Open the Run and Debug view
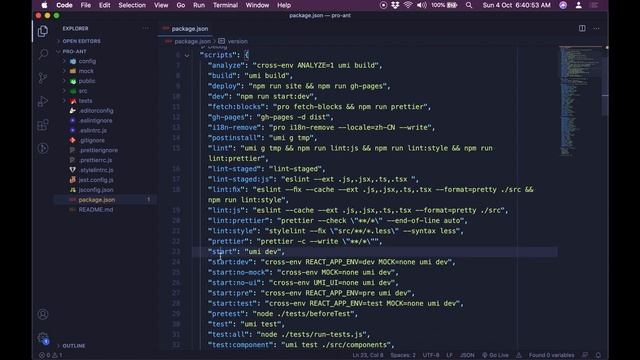 point(42,101)
